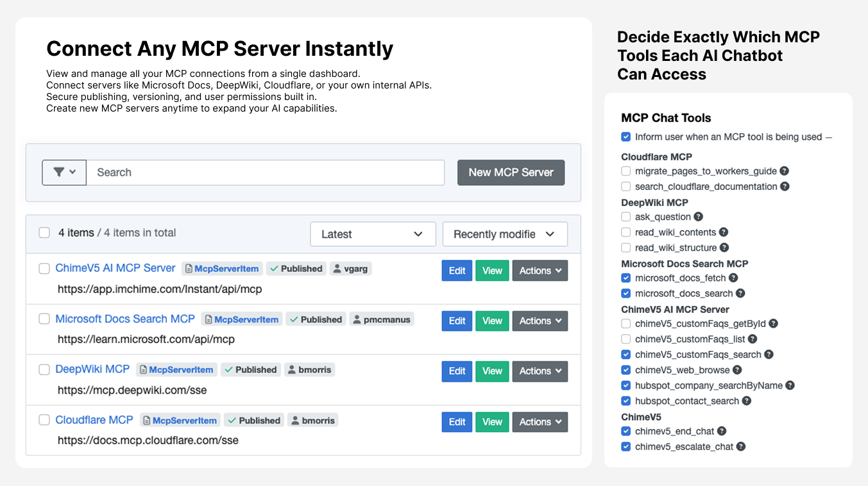Open the filter funnel dropdown
The height and width of the screenshot is (486, 868).
[64, 172]
